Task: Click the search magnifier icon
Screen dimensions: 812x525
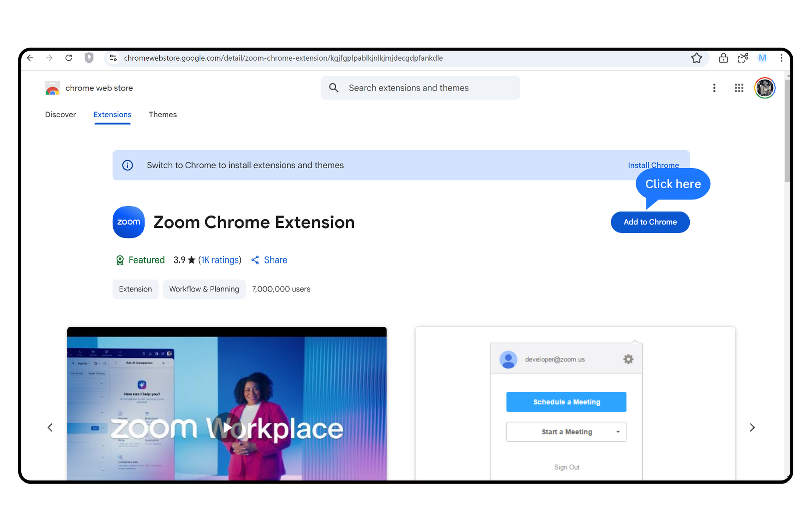Action: click(334, 88)
